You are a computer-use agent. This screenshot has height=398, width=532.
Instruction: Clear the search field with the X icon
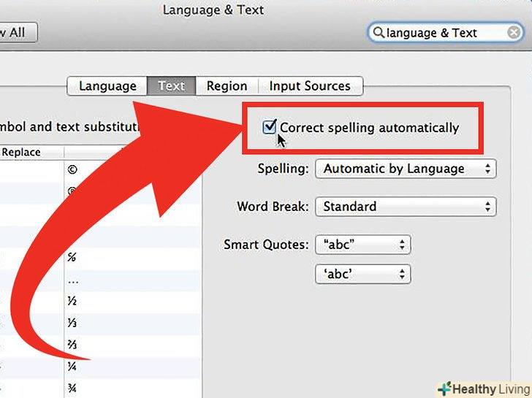pyautogui.click(x=513, y=33)
